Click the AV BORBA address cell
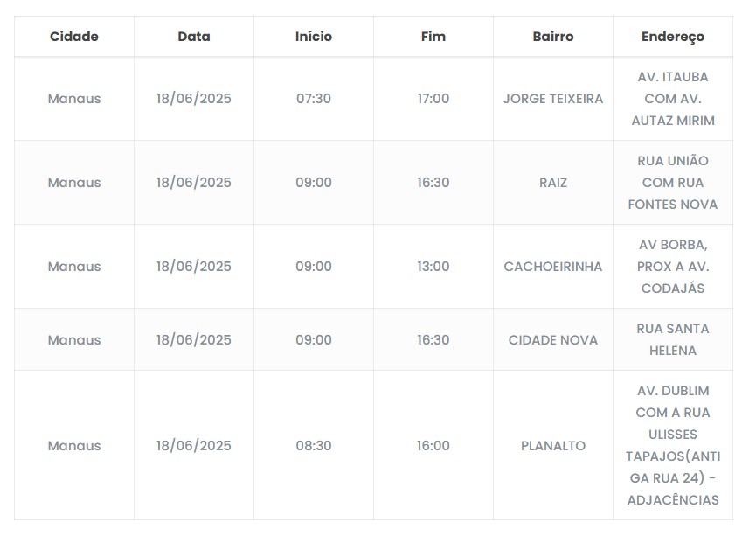Viewport: 756px width, 536px height. tap(673, 267)
